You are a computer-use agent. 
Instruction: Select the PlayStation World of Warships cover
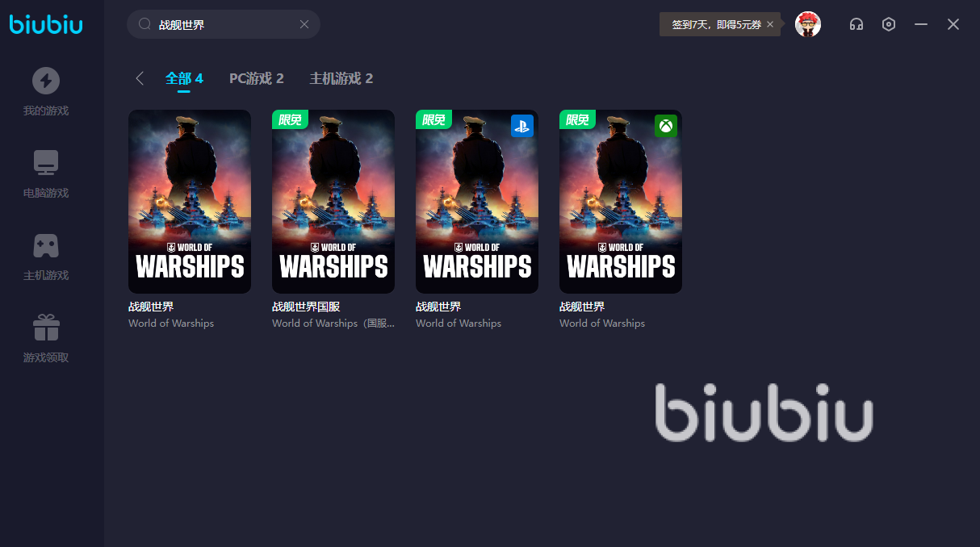[x=477, y=202]
